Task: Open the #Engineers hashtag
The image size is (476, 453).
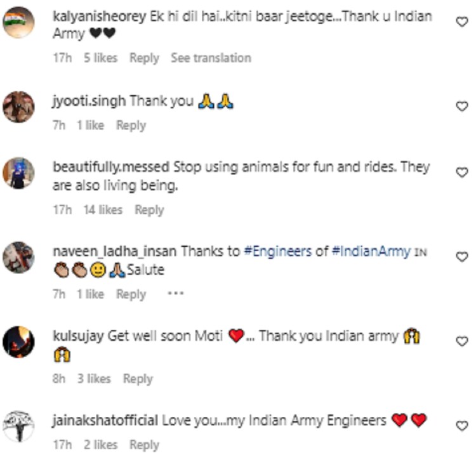Action: (x=277, y=251)
